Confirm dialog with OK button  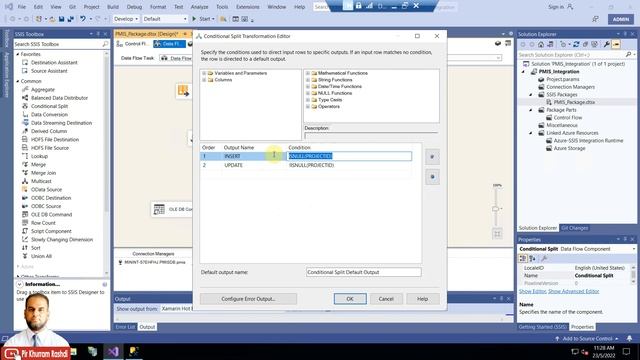[x=350, y=299]
